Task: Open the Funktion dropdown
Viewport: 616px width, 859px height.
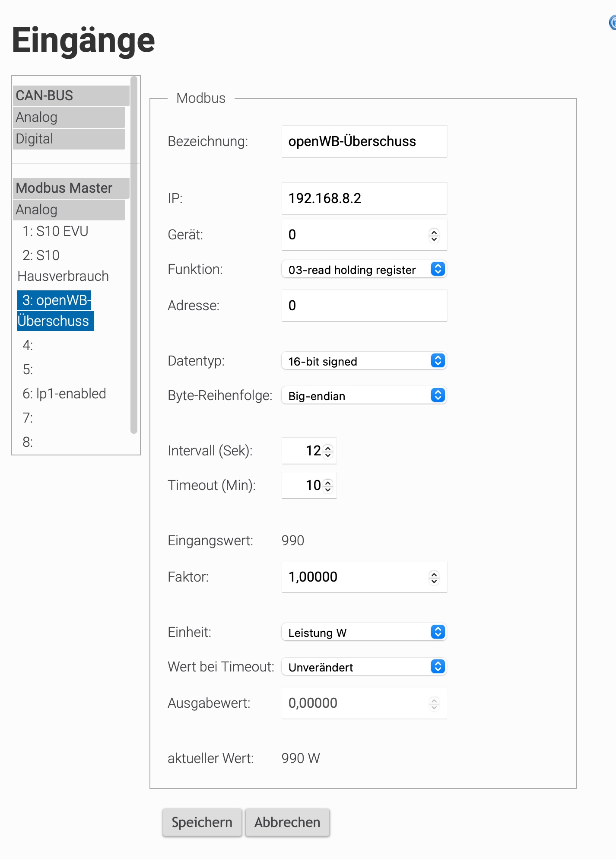Action: tap(364, 270)
